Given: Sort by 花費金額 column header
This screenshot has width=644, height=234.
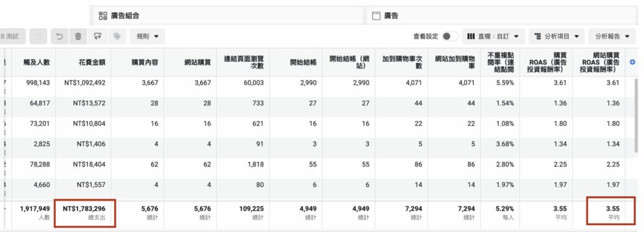Looking at the screenshot, I should [84, 62].
